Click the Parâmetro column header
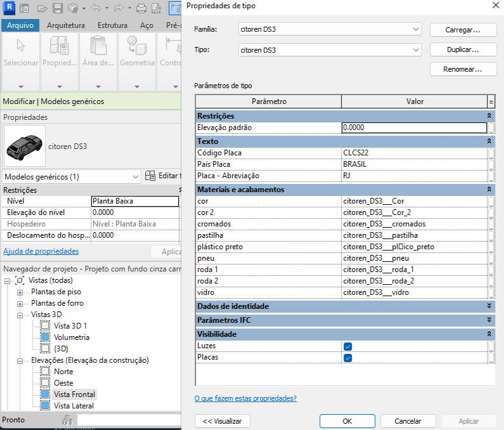The height and width of the screenshot is (430, 504). [268, 101]
